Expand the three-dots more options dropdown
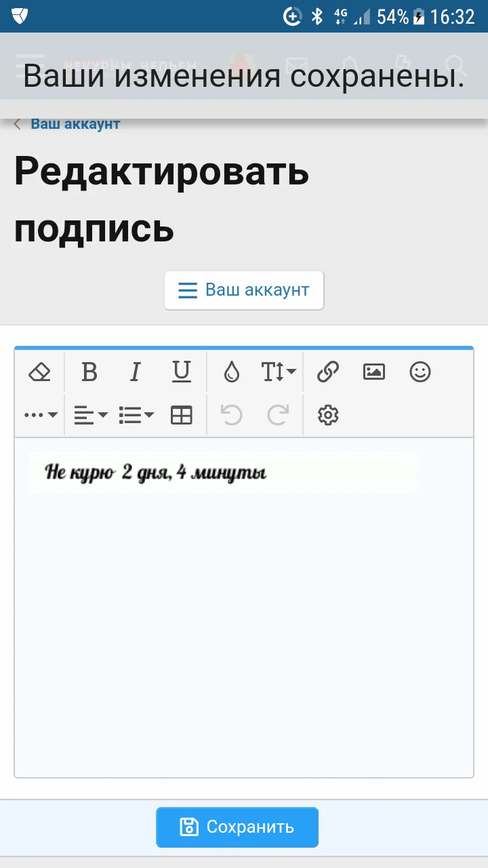The image size is (488, 868). pyautogui.click(x=41, y=415)
